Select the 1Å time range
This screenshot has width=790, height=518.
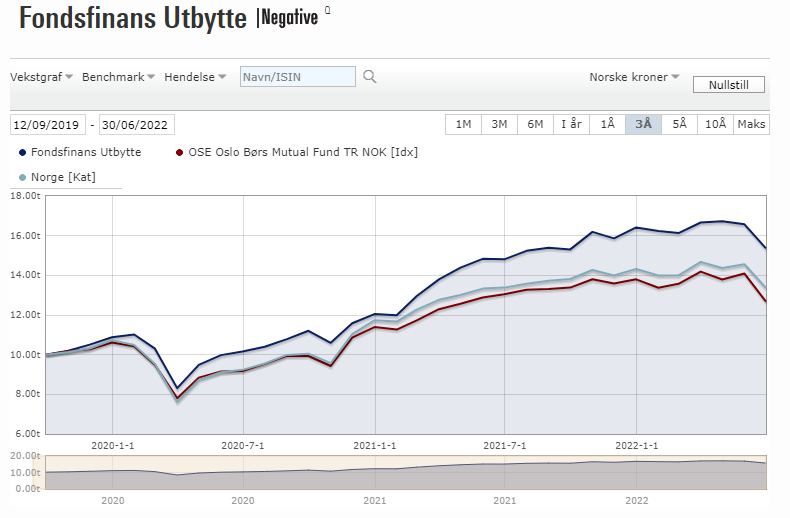[608, 124]
